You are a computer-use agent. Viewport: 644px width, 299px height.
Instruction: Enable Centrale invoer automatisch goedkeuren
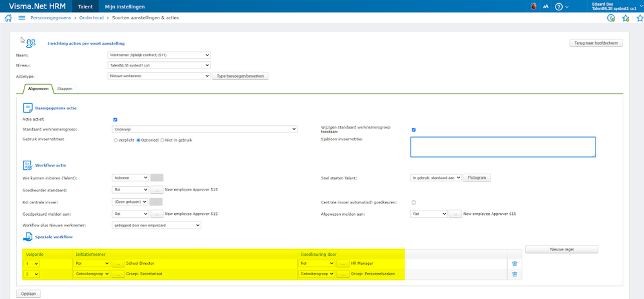(x=414, y=202)
